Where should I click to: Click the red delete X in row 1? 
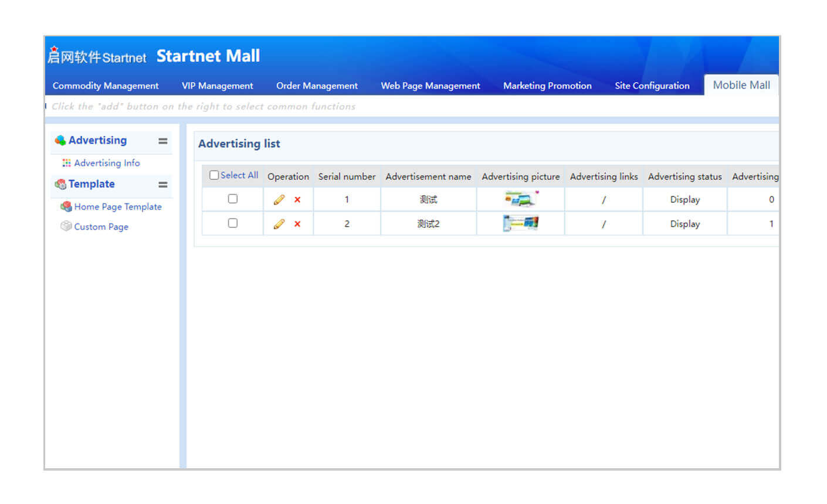(x=297, y=200)
